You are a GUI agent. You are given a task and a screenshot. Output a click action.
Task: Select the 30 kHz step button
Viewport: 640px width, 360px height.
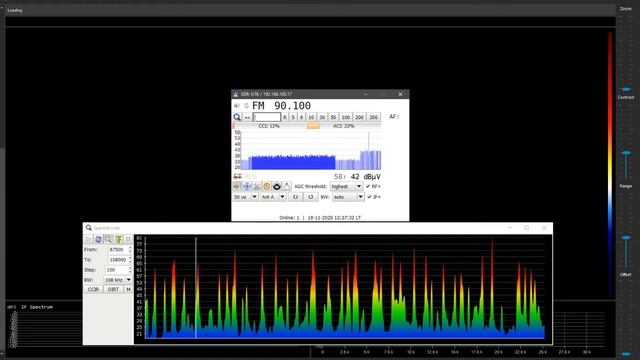322,117
